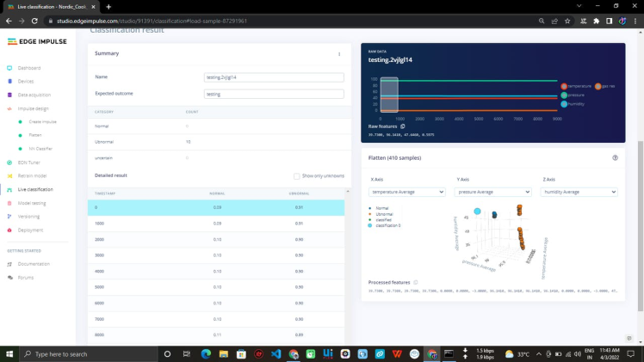Copy raw features using the copy icon

coord(403,126)
